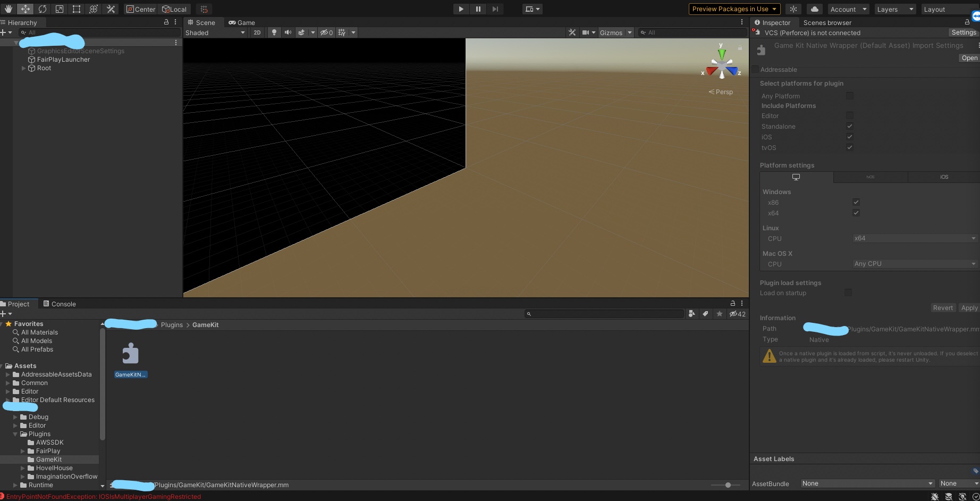Uncheck Windows x86 checkbox
This screenshot has height=501, width=980.
pos(856,202)
